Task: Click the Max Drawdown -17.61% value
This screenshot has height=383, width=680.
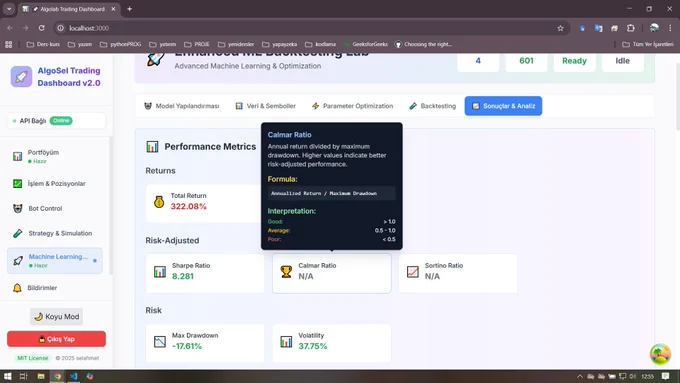Action: (187, 346)
